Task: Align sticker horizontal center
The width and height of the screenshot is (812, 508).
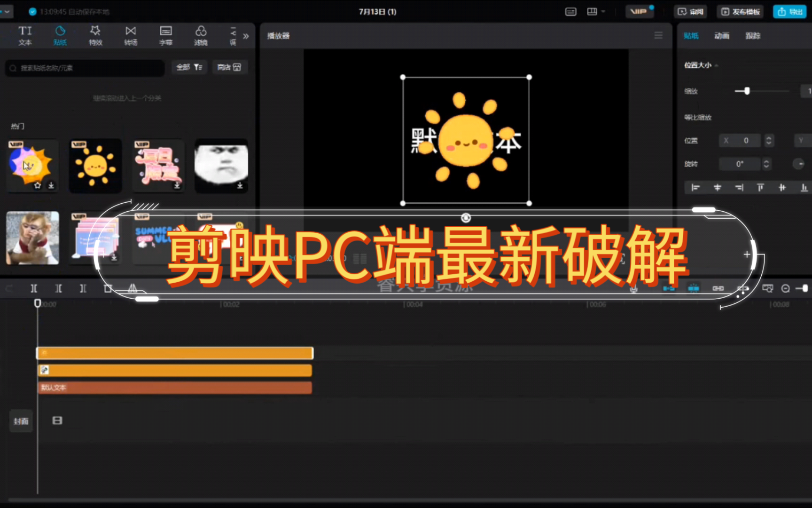Action: [x=717, y=188]
